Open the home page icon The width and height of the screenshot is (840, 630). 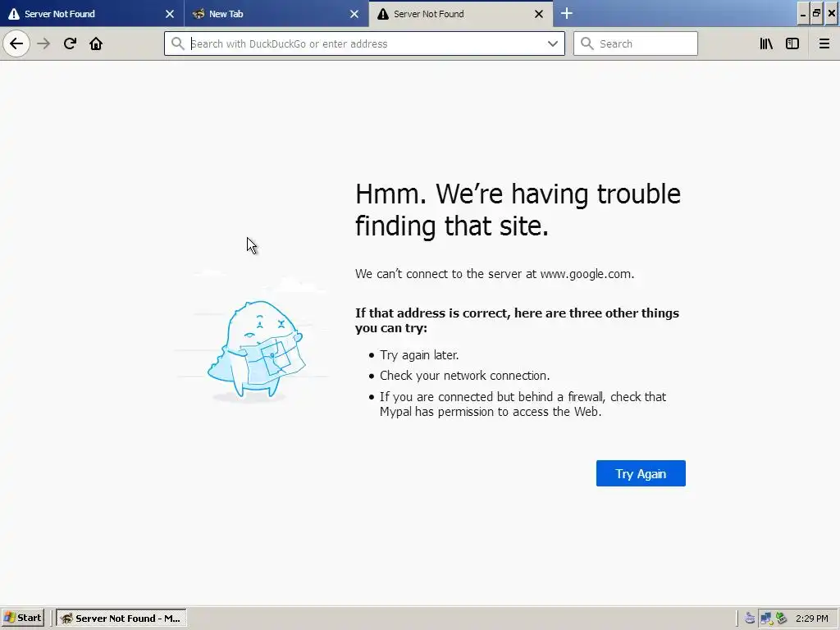(96, 43)
